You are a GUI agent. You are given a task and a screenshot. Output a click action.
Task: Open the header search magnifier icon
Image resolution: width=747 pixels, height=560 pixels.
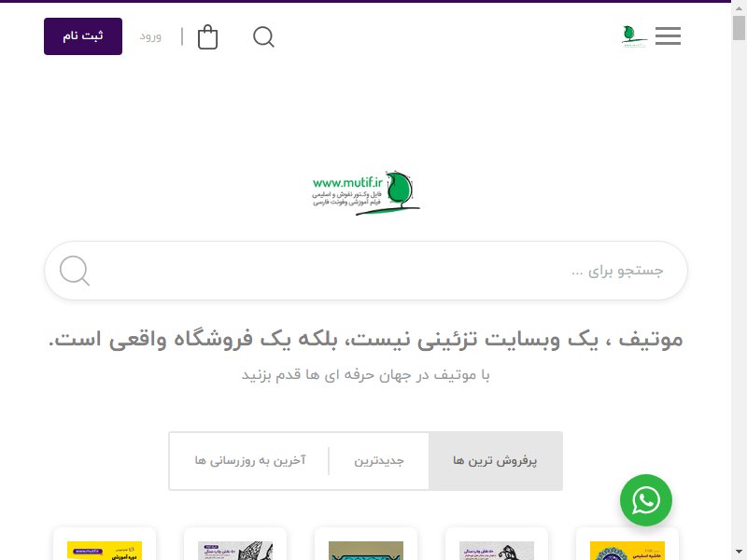click(x=263, y=36)
